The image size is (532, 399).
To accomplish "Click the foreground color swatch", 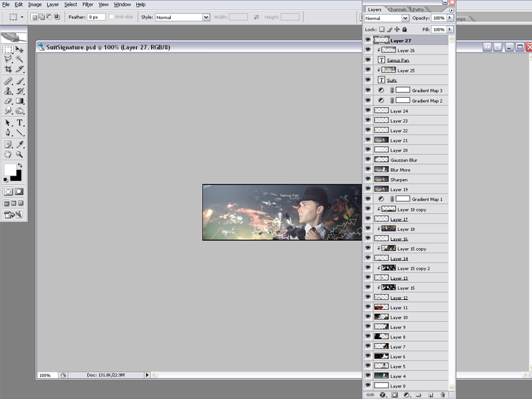I will pyautogui.click(x=10, y=170).
